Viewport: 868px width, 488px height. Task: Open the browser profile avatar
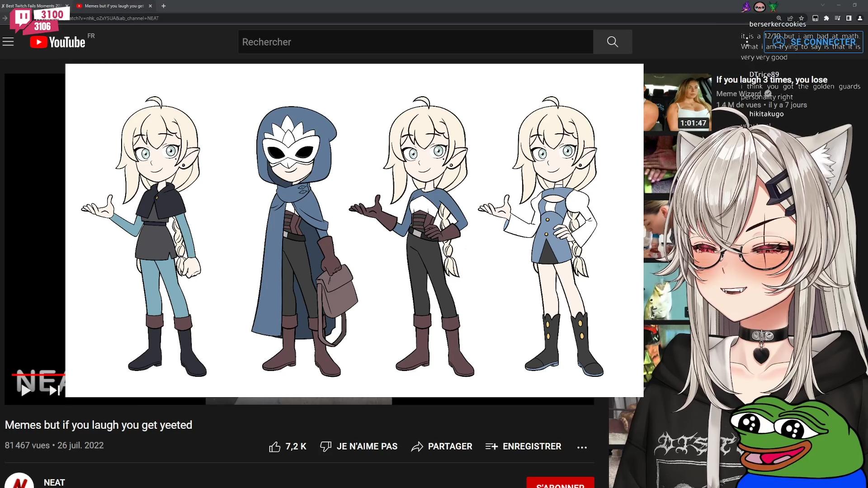coord(860,18)
